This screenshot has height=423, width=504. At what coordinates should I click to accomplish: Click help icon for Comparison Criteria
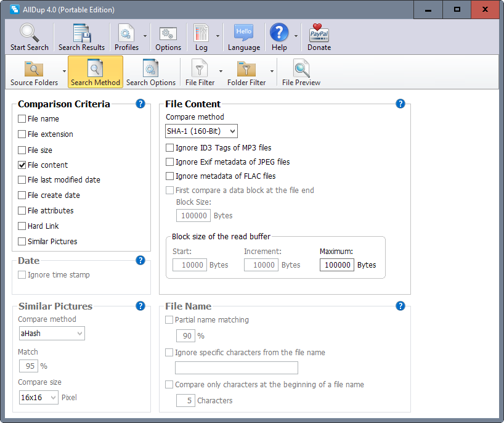click(x=140, y=104)
